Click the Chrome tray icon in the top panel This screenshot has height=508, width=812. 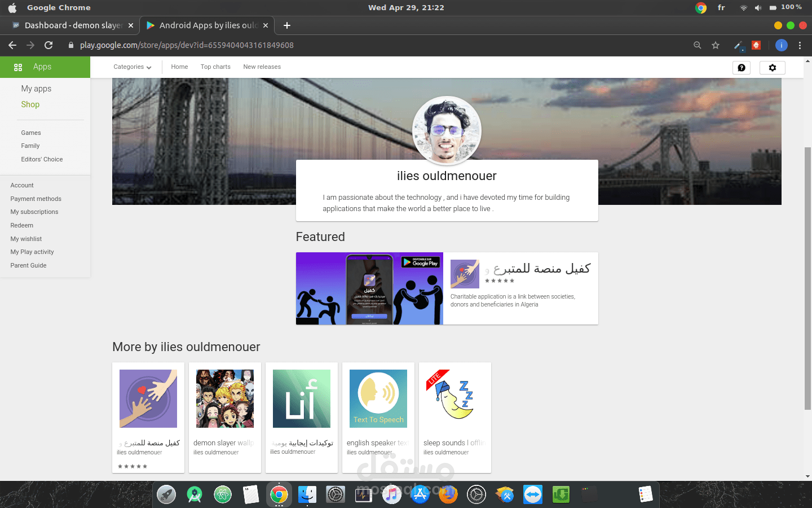pos(701,7)
